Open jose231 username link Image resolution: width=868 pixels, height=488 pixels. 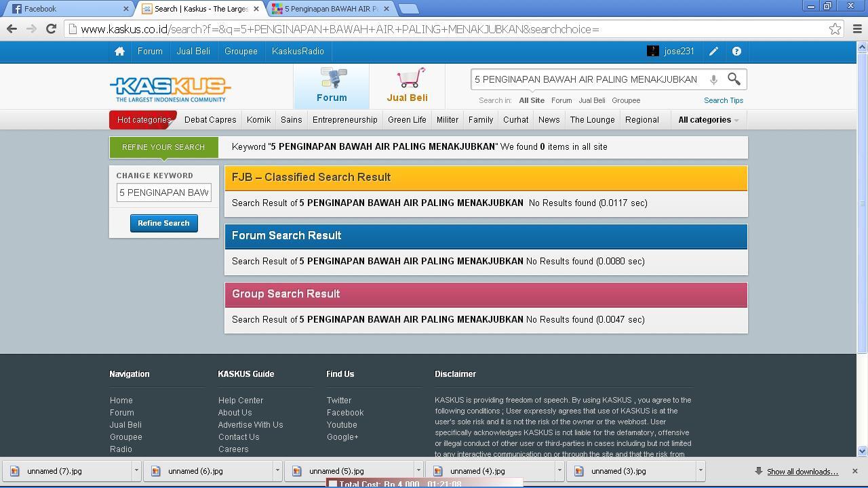[x=679, y=52]
